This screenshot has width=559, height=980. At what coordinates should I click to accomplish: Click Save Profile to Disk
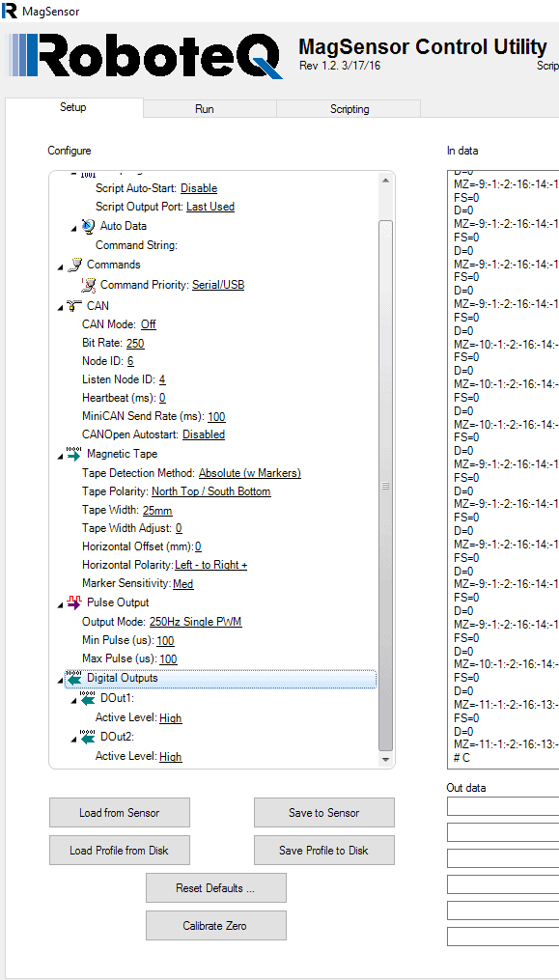pos(323,850)
